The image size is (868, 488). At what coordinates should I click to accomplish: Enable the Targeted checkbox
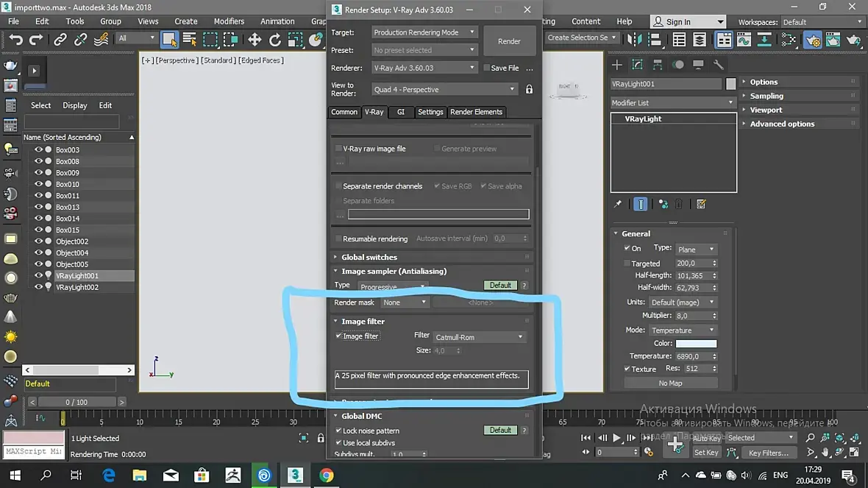627,264
